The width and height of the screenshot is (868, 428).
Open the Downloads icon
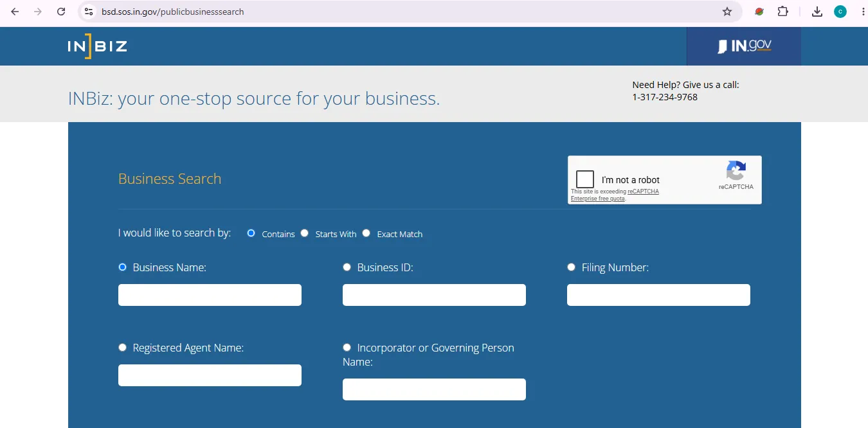coord(817,12)
